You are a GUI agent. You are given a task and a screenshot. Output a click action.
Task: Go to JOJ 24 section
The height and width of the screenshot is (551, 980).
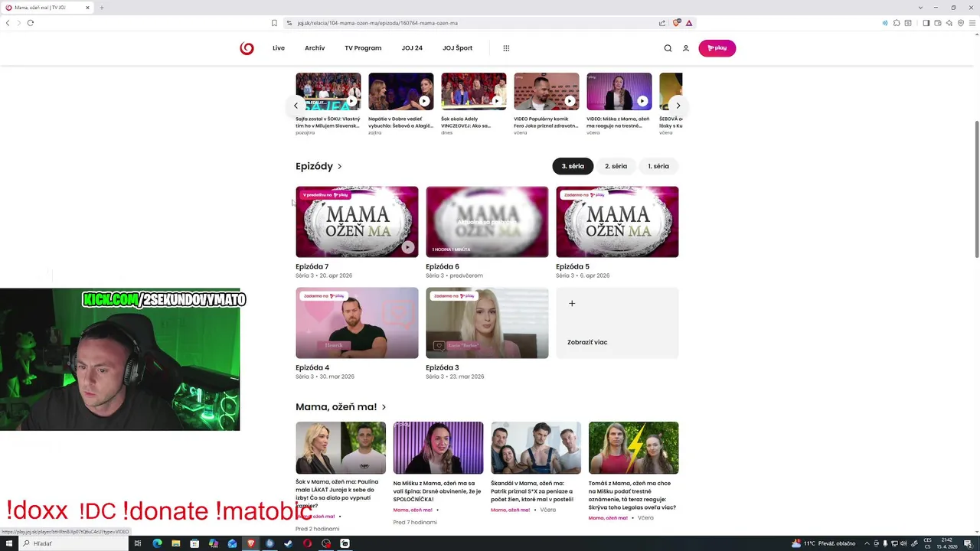[x=412, y=48]
